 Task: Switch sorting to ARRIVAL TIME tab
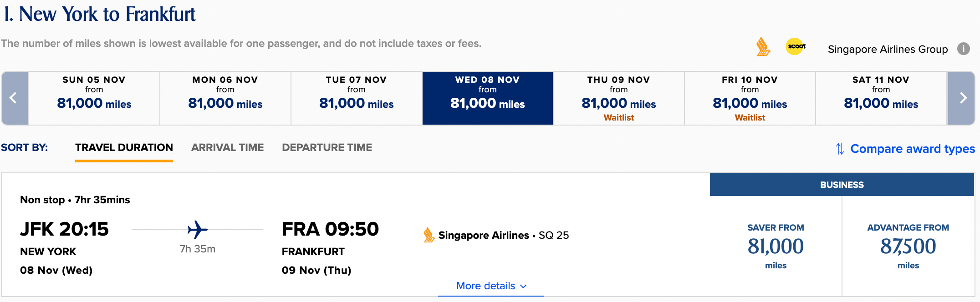click(x=227, y=147)
